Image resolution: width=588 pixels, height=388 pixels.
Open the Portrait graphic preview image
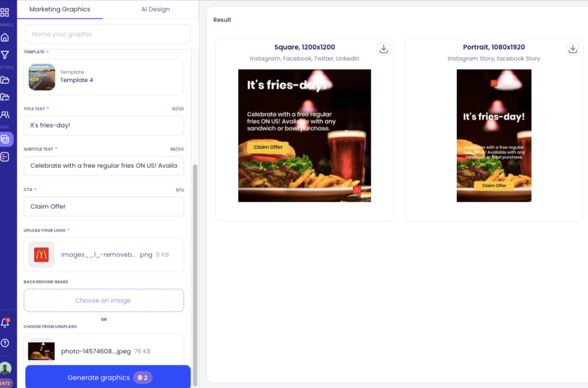(x=494, y=136)
